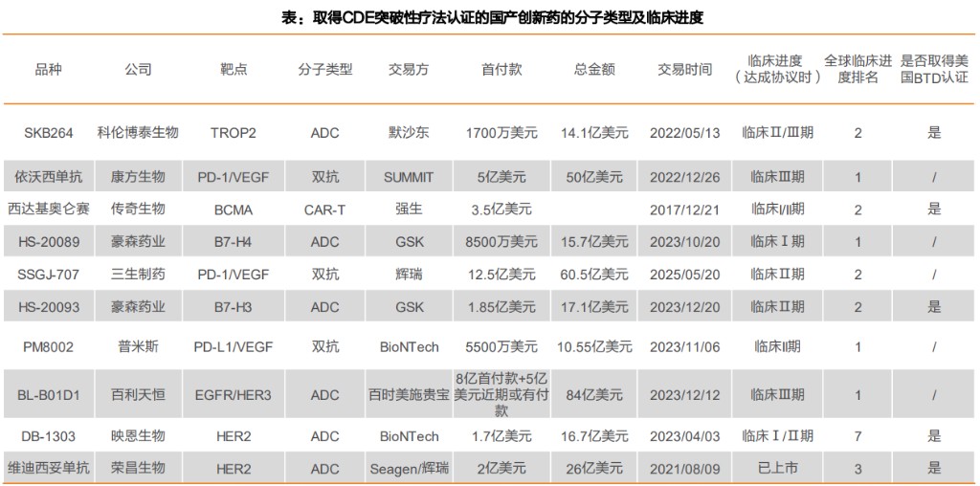Click the PM8002 cell
Screen dimensions: 980x486
tap(49, 346)
